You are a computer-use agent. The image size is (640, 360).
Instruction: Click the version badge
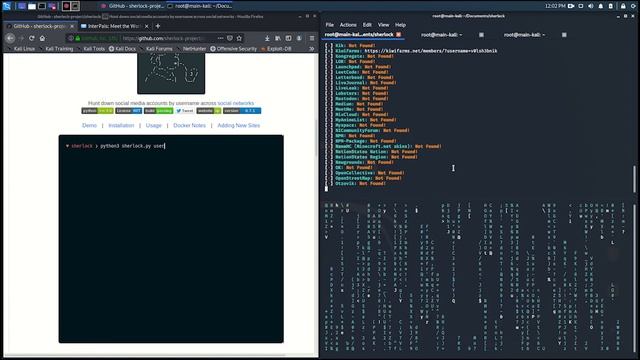click(242, 111)
